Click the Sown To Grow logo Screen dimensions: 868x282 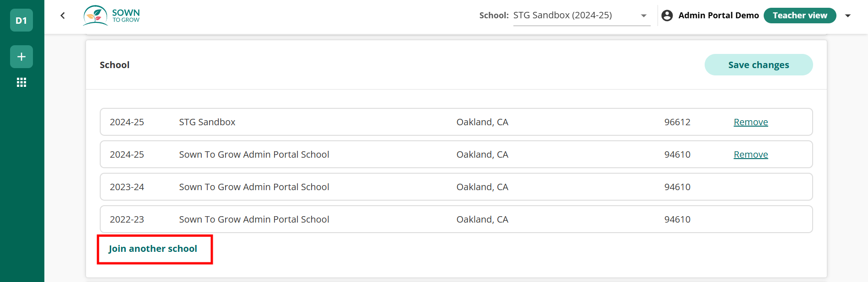(x=112, y=16)
